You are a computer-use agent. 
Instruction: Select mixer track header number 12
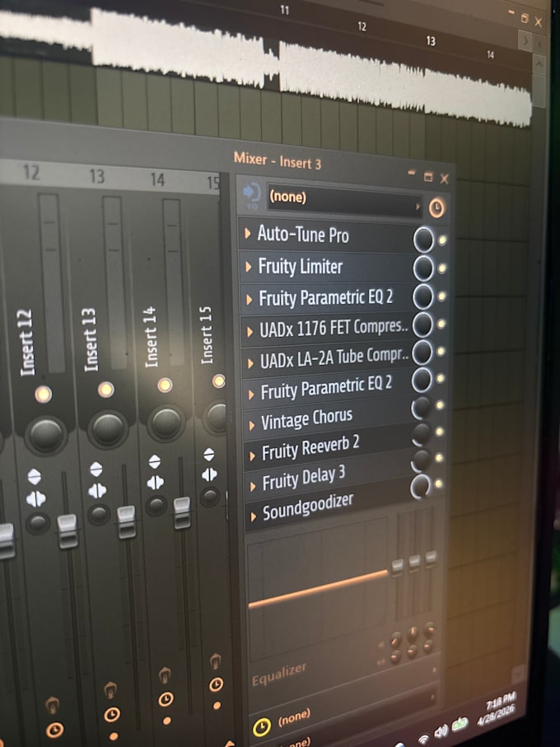click(x=31, y=171)
